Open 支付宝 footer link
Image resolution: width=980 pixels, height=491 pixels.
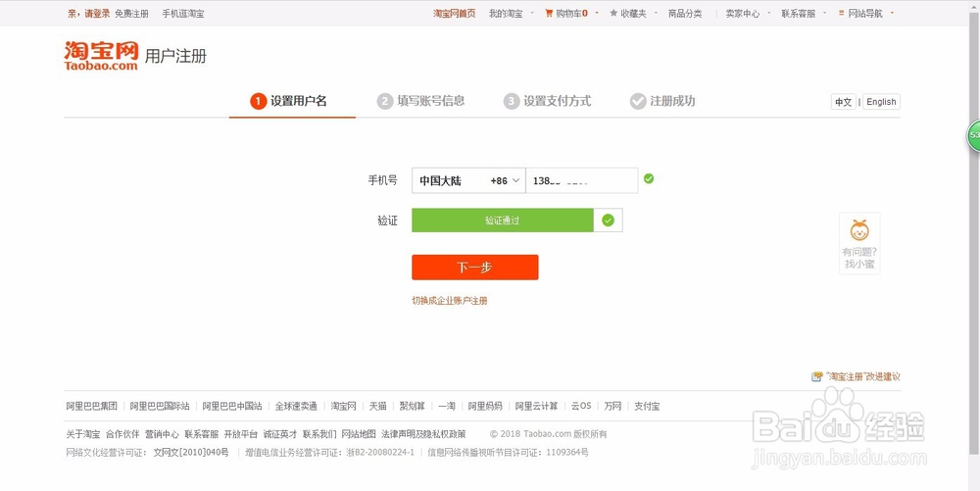[x=647, y=406]
